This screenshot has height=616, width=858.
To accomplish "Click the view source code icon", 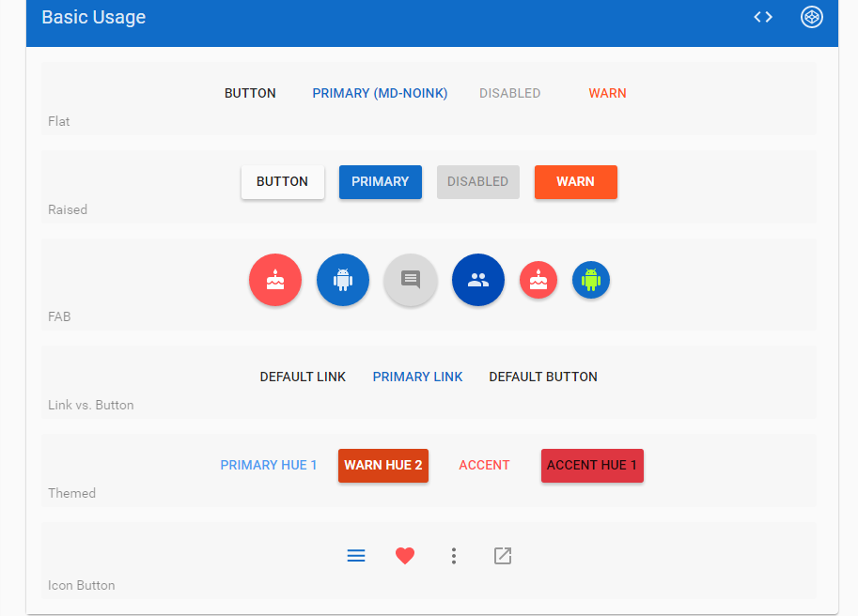I will tap(763, 17).
